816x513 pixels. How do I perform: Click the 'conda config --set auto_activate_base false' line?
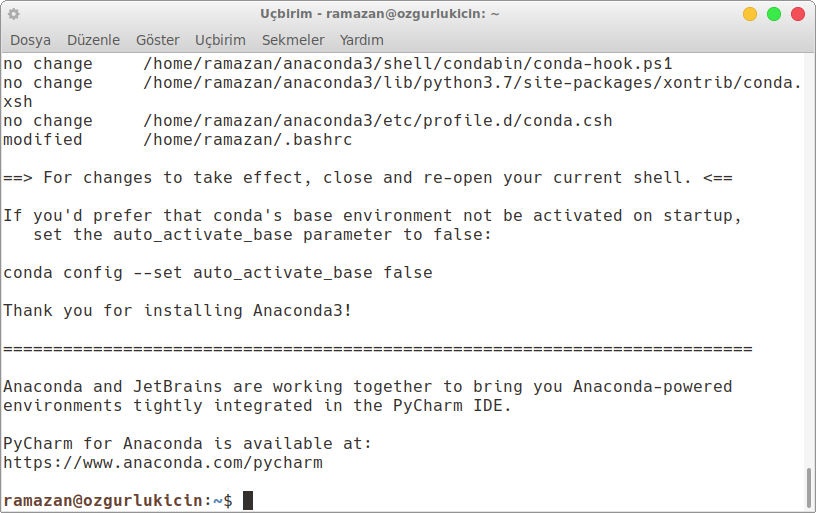[x=218, y=273]
